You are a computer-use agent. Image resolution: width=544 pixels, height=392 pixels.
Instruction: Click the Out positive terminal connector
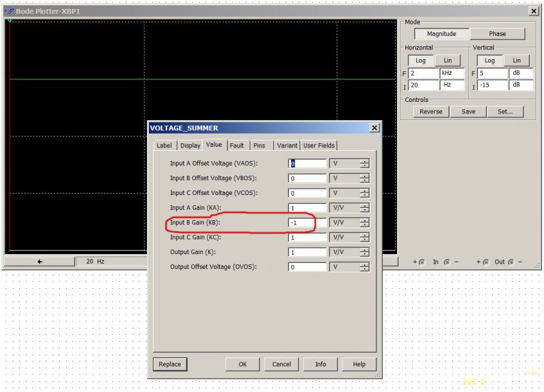pyautogui.click(x=487, y=262)
